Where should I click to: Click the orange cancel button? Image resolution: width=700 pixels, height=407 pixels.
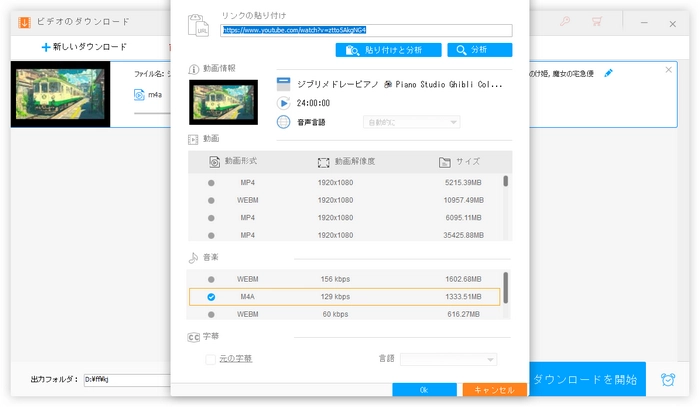point(494,390)
